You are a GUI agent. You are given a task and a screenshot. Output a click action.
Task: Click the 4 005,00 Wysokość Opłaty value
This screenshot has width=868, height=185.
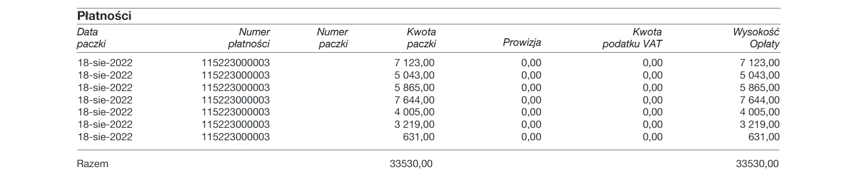point(760,112)
